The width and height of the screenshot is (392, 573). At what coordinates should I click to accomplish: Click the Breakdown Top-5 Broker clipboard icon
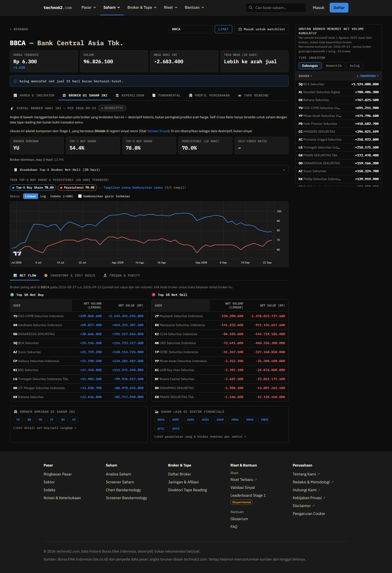tap(16, 170)
